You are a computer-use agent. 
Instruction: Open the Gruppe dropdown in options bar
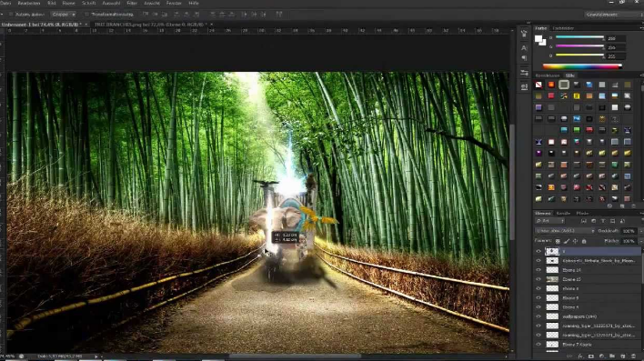[x=64, y=15]
